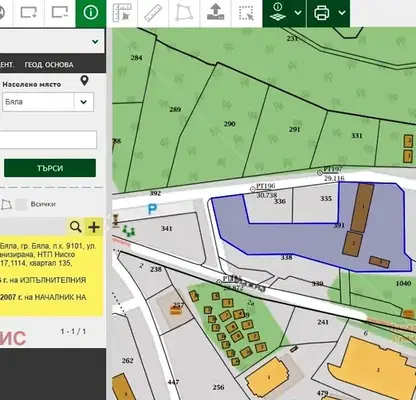Expand the Бяла settlement dropdown

tap(83, 102)
